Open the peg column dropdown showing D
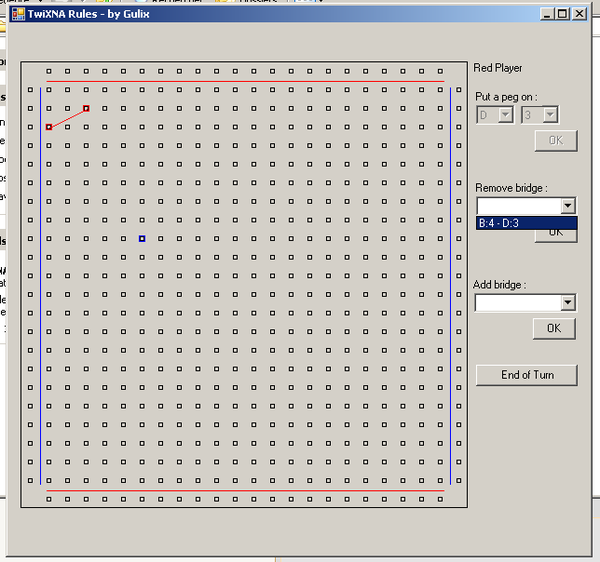This screenshot has width=600, height=562. (505, 115)
